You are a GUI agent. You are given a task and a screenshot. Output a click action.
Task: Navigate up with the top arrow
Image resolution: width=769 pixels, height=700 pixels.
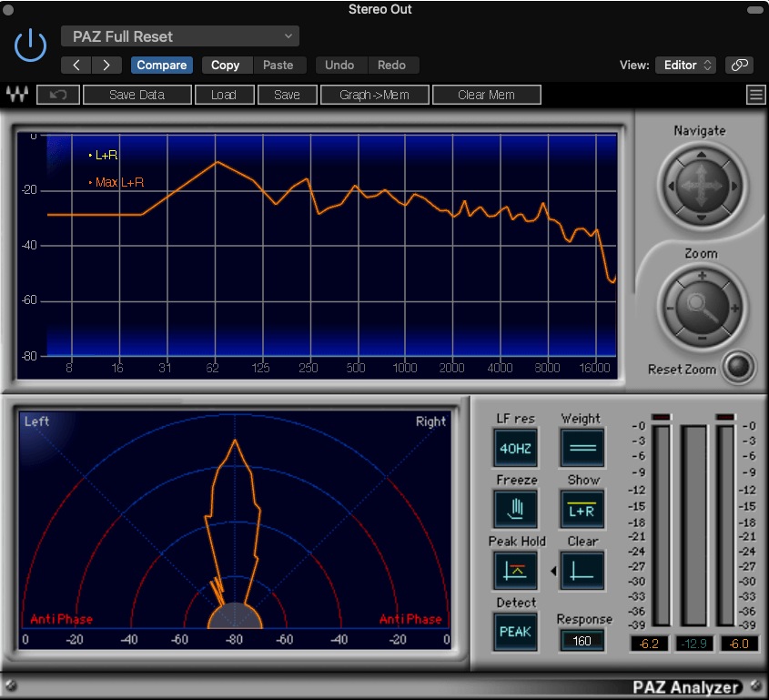(x=702, y=155)
